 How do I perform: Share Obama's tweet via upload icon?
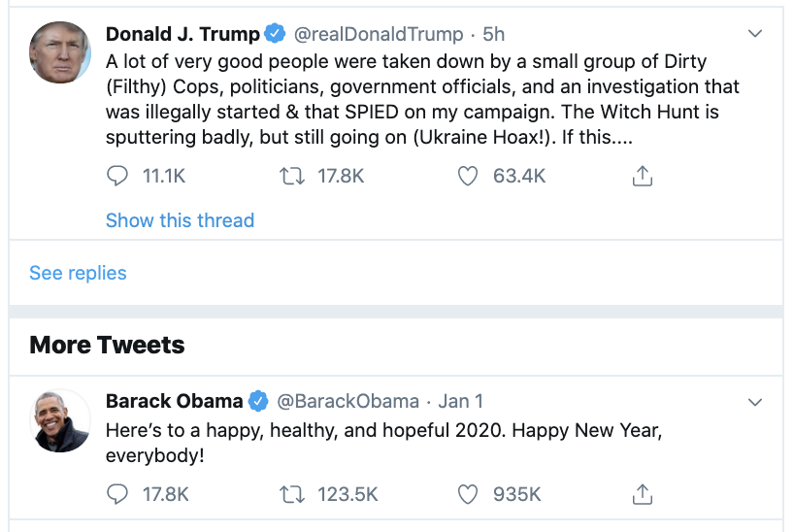pos(642,494)
